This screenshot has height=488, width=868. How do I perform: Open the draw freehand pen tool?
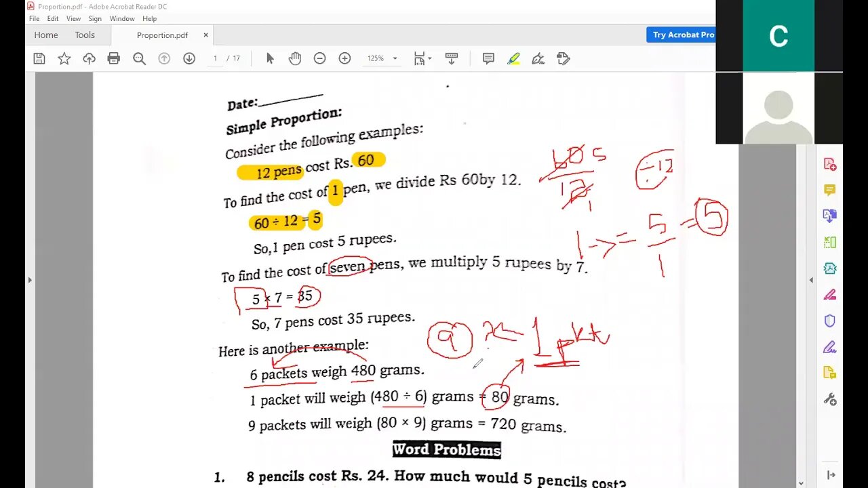pyautogui.click(x=538, y=59)
